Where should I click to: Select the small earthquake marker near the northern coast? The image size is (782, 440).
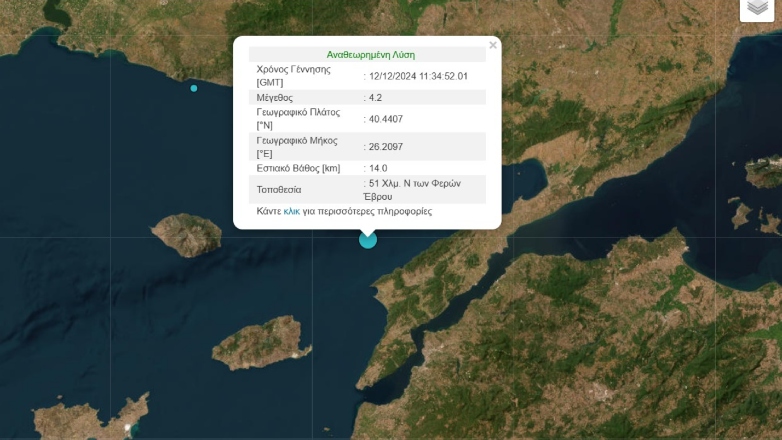194,88
